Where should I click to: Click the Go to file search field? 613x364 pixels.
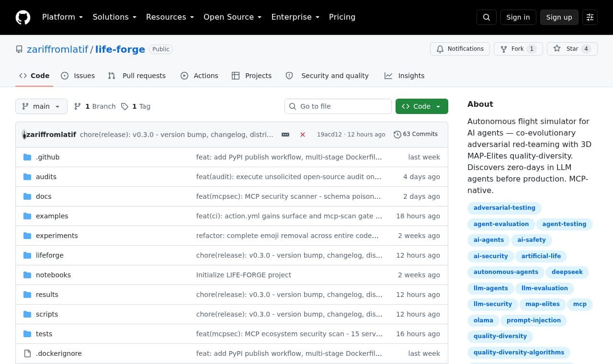[x=338, y=106]
